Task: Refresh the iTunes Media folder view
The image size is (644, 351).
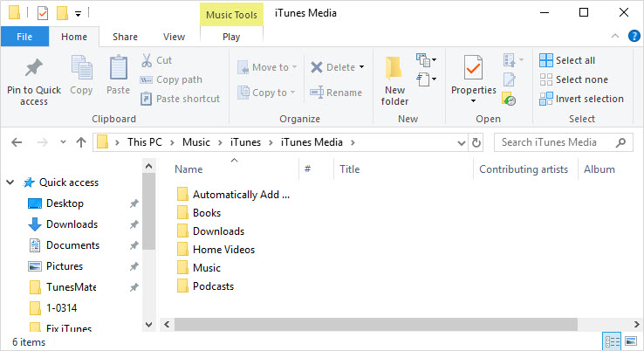Action: [476, 142]
